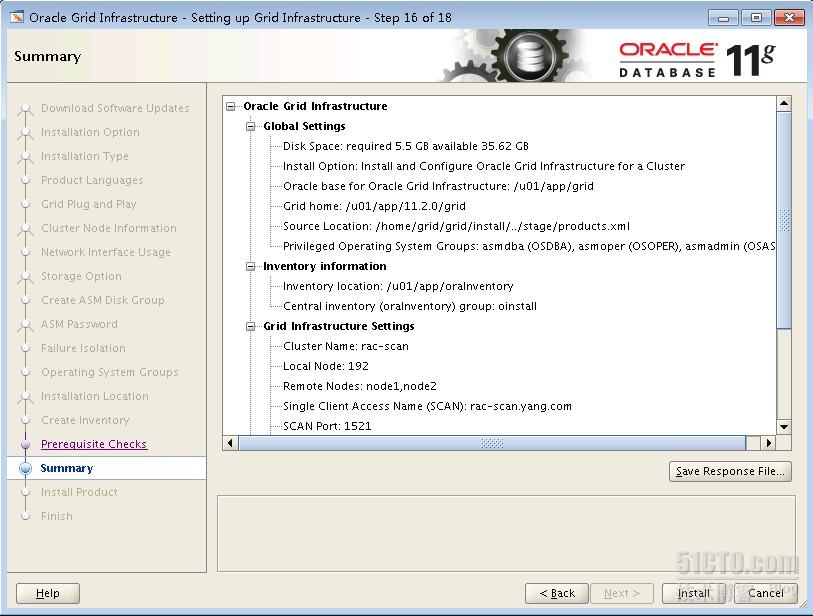
Task: Cancel the installer
Action: (766, 593)
